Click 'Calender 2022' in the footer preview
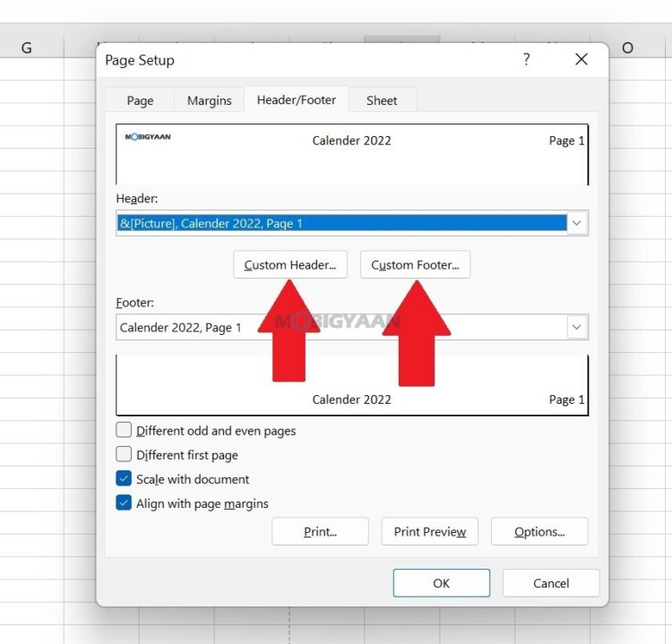Image resolution: width=672 pixels, height=644 pixels. (x=351, y=399)
